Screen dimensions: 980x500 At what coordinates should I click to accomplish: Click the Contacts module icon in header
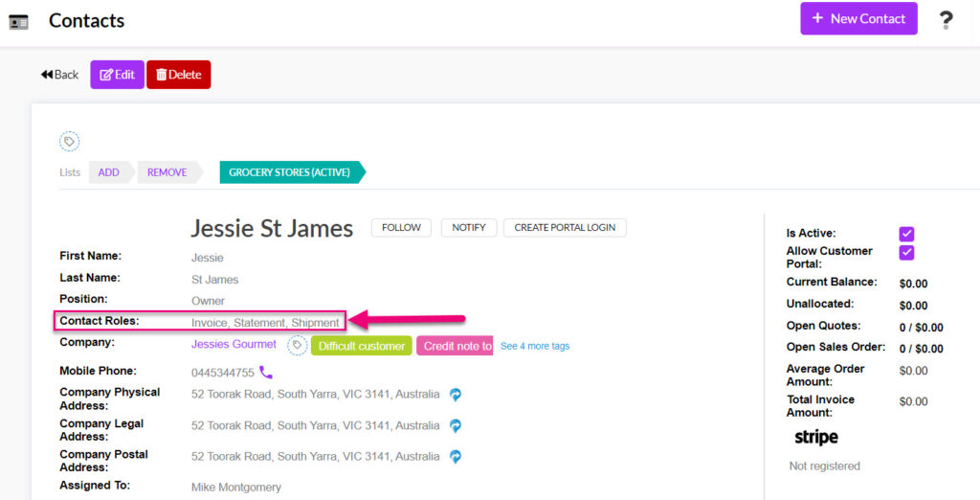[x=19, y=22]
